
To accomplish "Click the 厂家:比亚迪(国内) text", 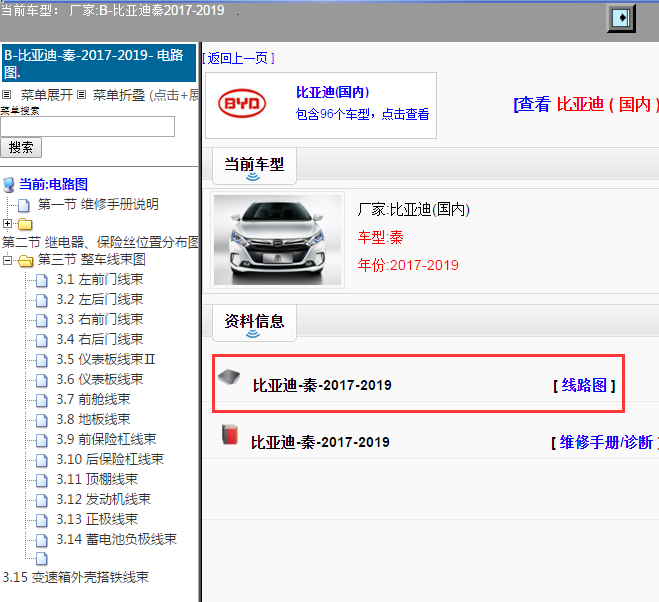I will (x=414, y=209).
